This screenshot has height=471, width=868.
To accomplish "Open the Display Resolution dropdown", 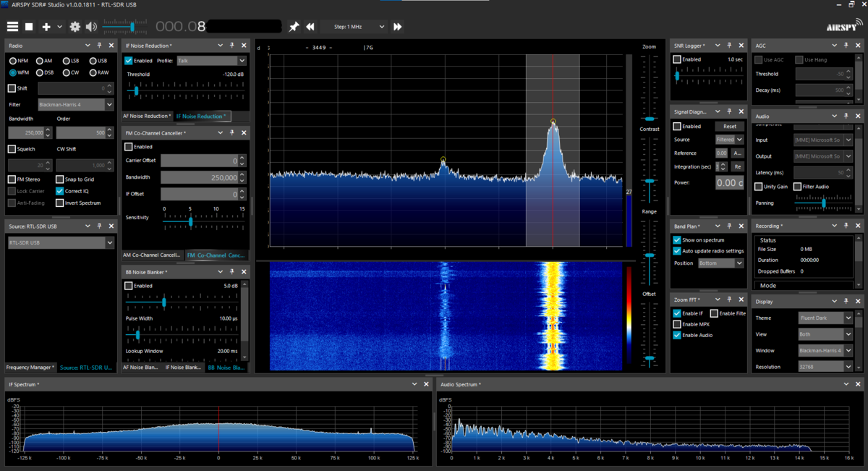I will (825, 367).
